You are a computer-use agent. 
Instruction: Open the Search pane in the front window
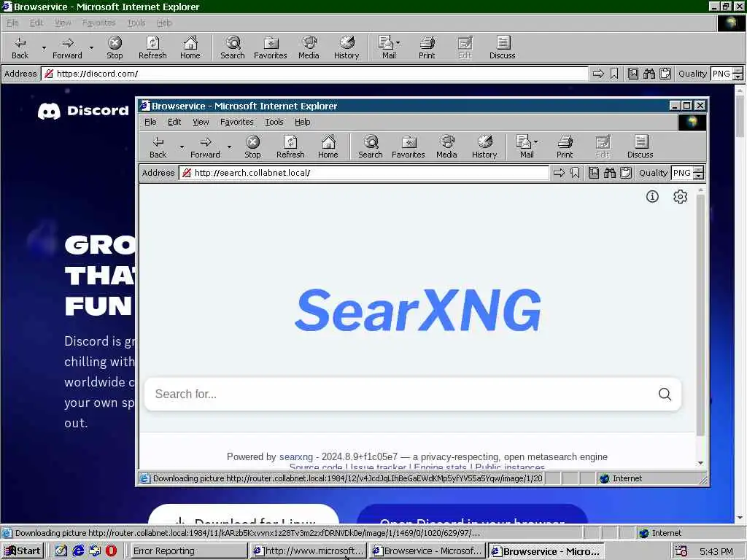[x=370, y=147]
